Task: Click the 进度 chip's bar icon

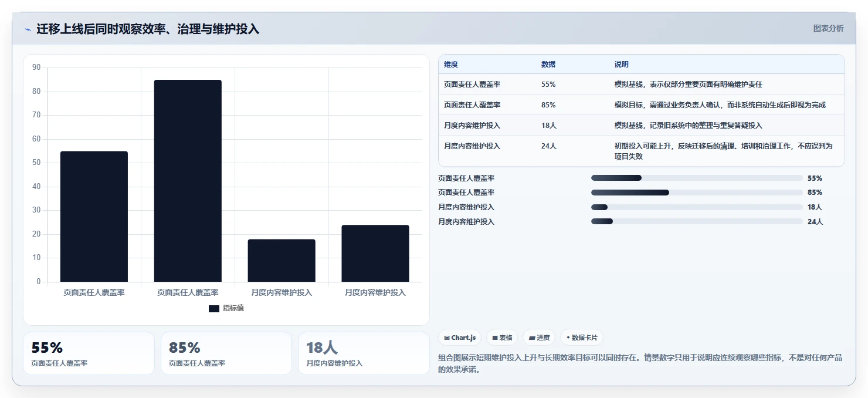Action: [531, 338]
